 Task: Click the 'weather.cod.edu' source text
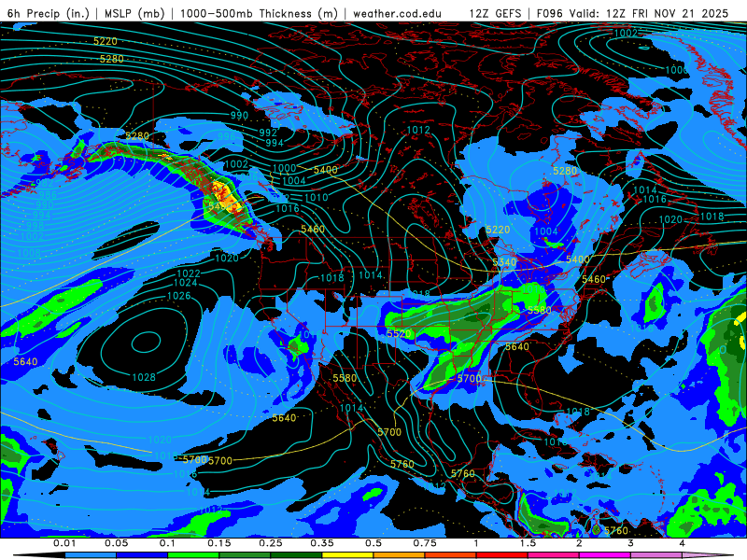(x=398, y=13)
